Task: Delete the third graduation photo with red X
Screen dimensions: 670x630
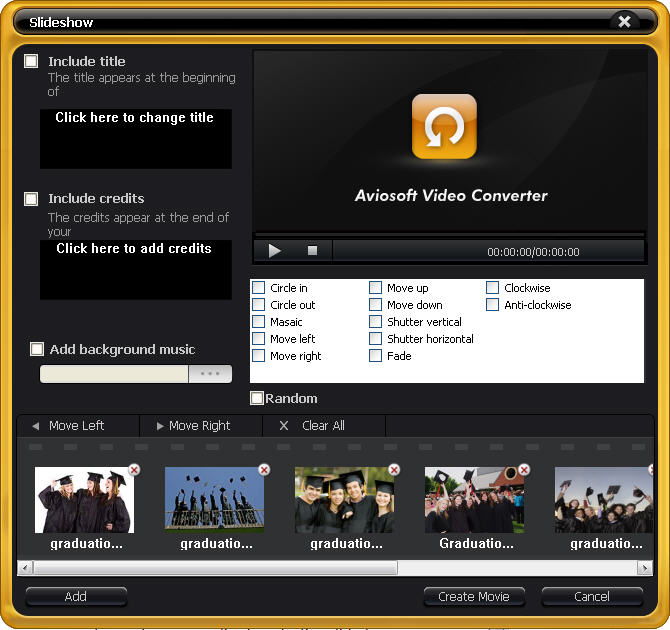Action: [394, 470]
